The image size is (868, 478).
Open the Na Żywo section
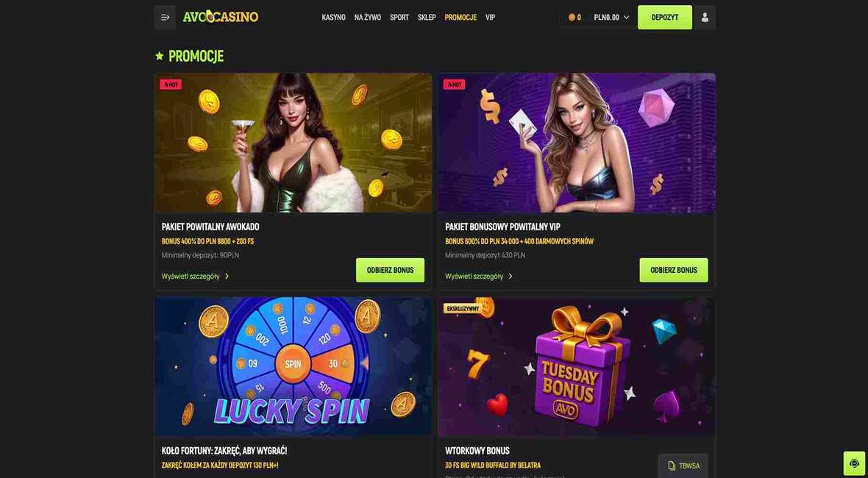click(x=368, y=18)
